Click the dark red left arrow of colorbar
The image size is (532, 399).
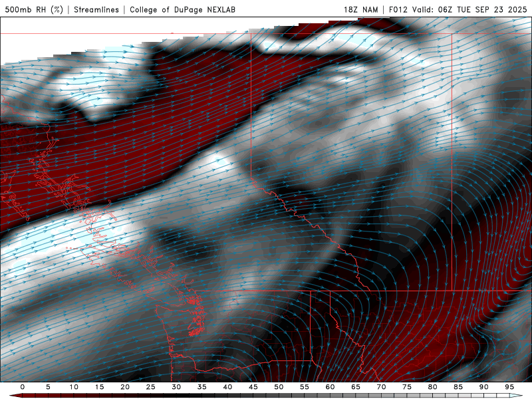(x=15, y=396)
